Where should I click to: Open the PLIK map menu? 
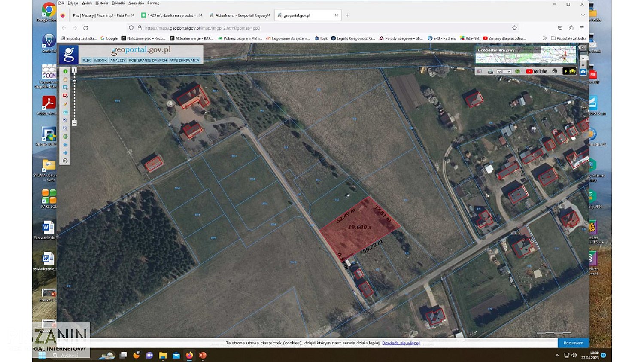(86, 61)
